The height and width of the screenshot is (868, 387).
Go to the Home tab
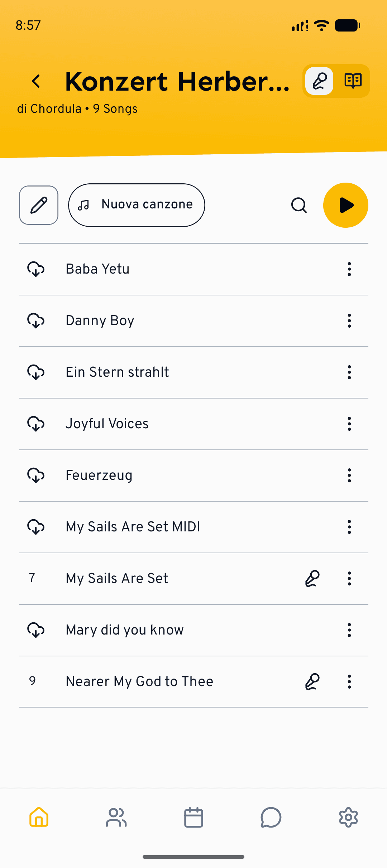[39, 817]
